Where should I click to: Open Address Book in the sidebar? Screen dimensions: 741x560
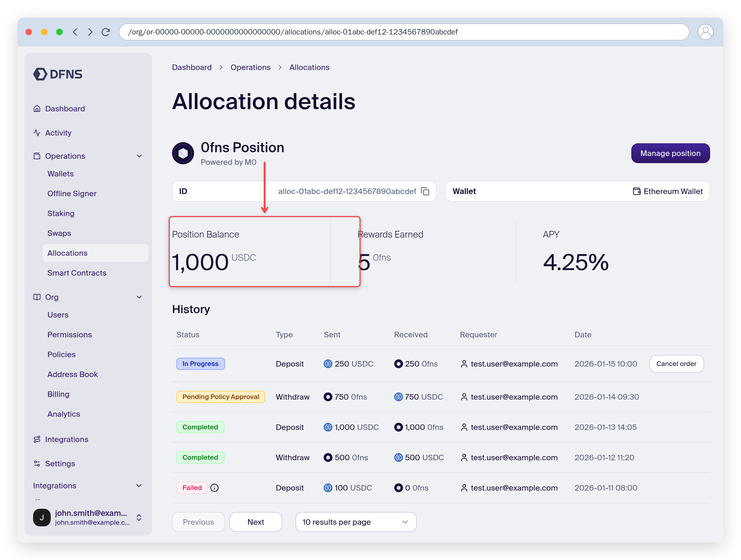(72, 374)
